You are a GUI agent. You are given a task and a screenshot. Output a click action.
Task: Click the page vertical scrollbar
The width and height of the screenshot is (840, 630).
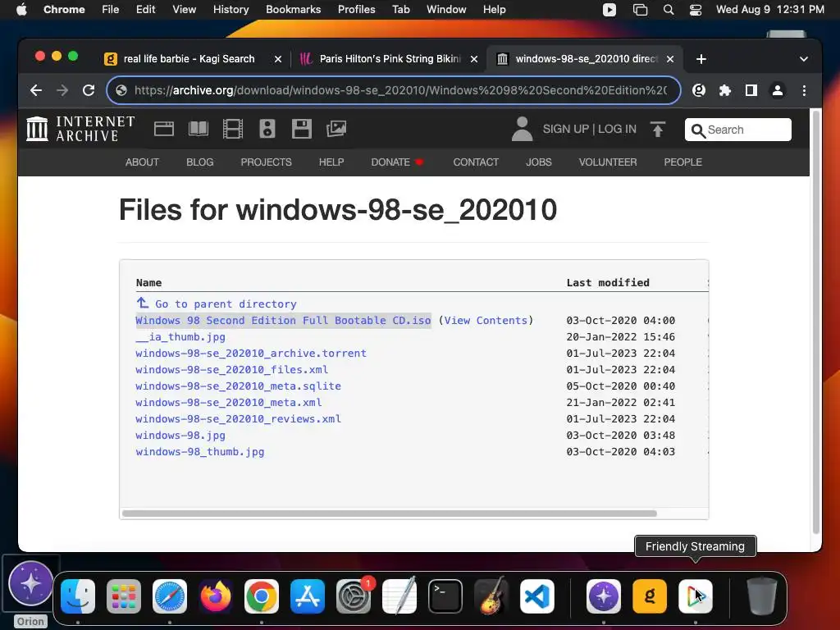(x=816, y=322)
